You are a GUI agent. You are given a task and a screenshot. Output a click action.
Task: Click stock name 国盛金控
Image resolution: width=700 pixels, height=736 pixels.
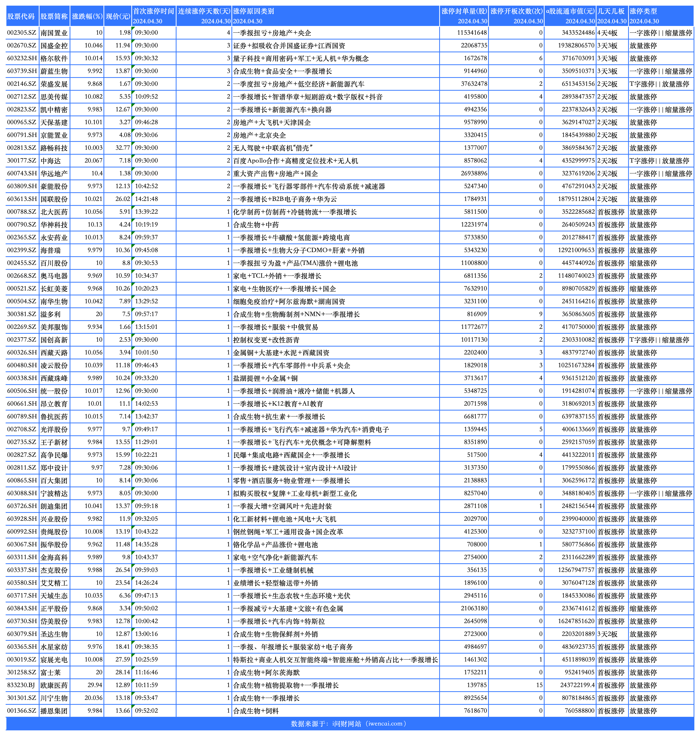(x=54, y=46)
